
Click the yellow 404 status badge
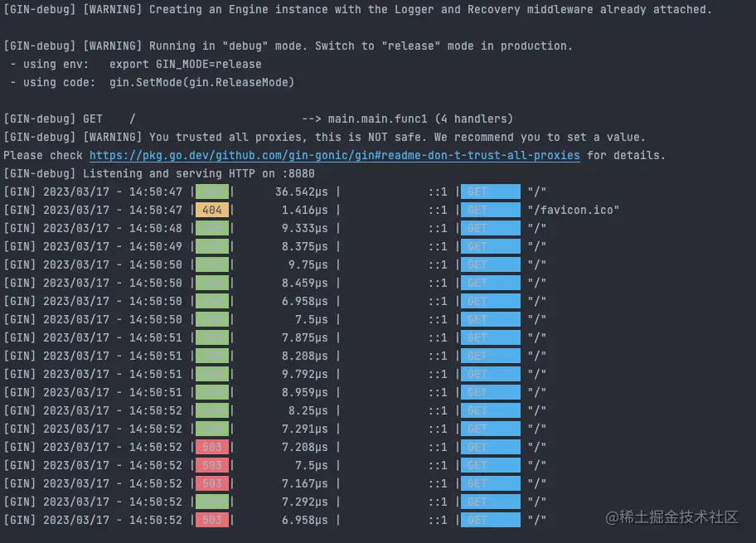click(212, 210)
